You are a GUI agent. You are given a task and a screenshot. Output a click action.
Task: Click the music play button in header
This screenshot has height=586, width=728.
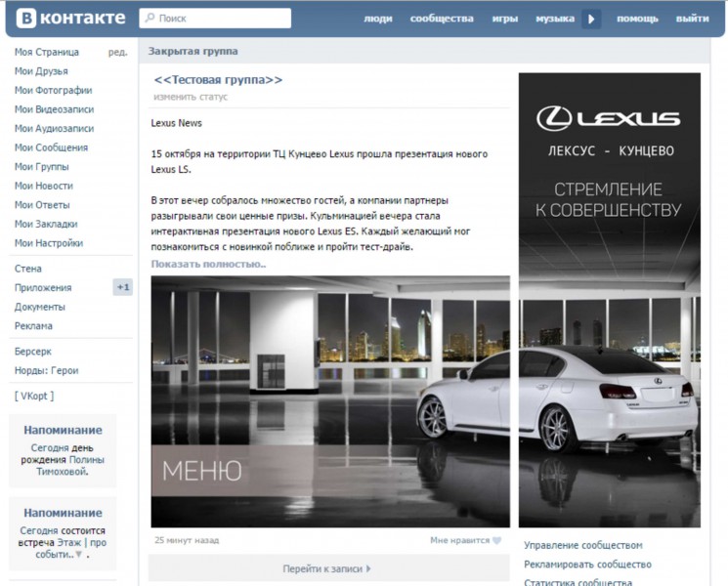(591, 19)
